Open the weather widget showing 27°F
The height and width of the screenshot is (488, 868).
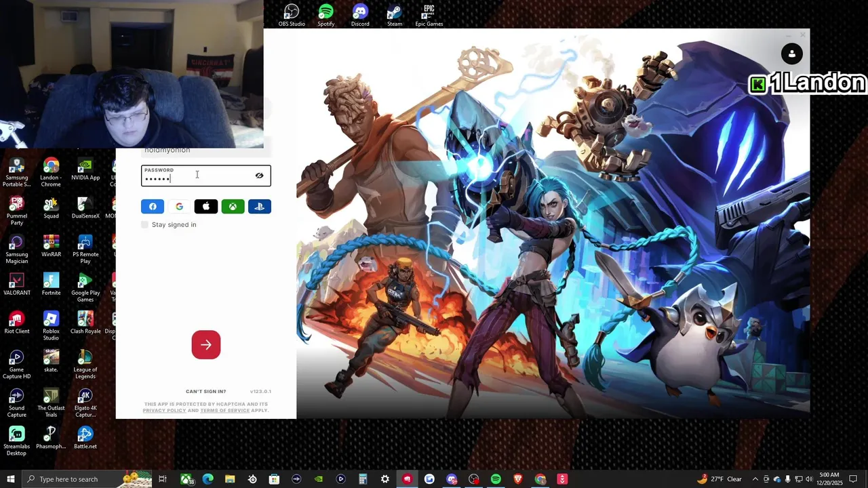tap(719, 479)
